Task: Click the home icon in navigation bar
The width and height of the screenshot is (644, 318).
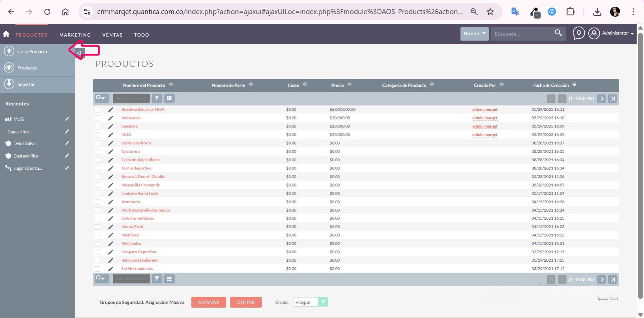Action: pyautogui.click(x=6, y=34)
